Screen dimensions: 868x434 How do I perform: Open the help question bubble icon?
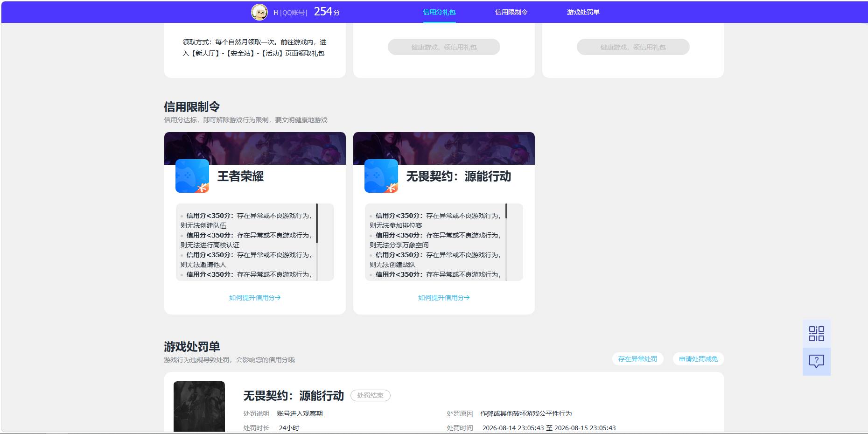816,362
